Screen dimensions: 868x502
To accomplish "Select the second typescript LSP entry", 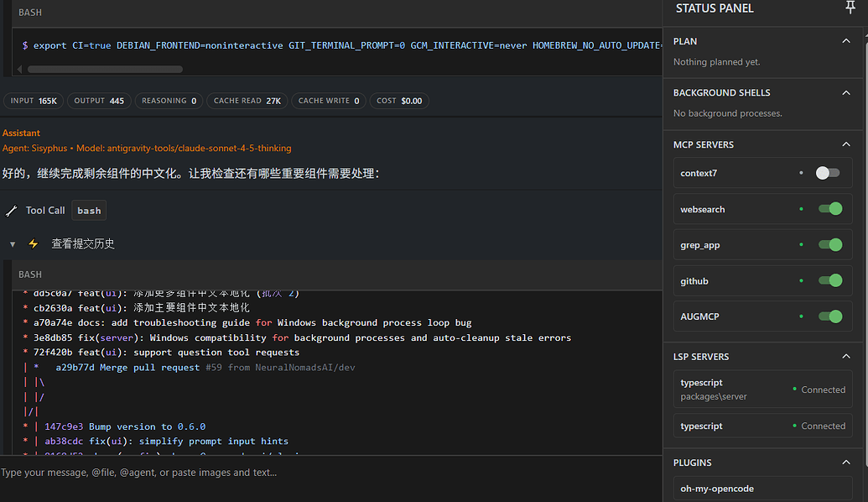I will pos(763,426).
